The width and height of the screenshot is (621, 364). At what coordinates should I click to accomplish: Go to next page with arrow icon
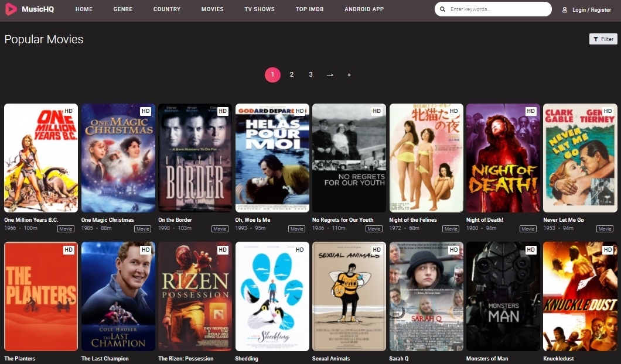pos(330,75)
